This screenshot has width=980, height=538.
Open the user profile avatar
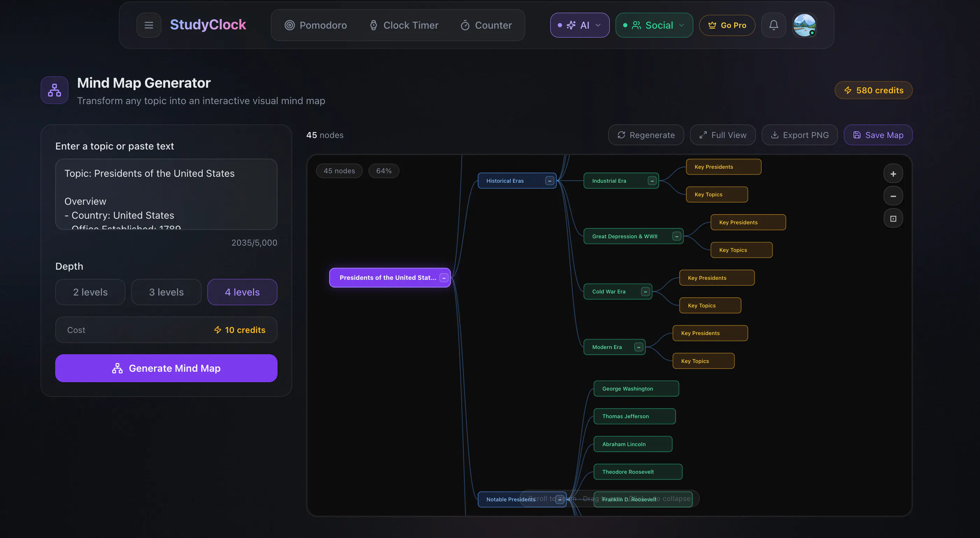pos(804,25)
